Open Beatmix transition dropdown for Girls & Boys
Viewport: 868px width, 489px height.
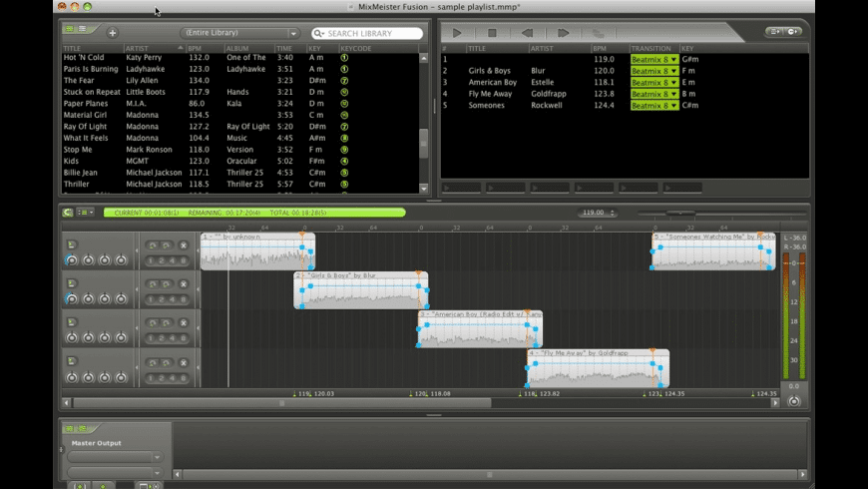(653, 71)
